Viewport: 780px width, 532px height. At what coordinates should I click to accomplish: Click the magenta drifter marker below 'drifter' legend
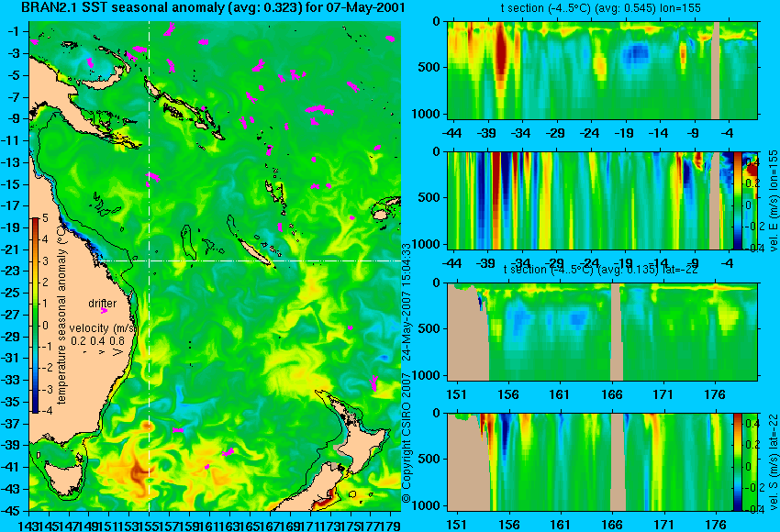(104, 311)
